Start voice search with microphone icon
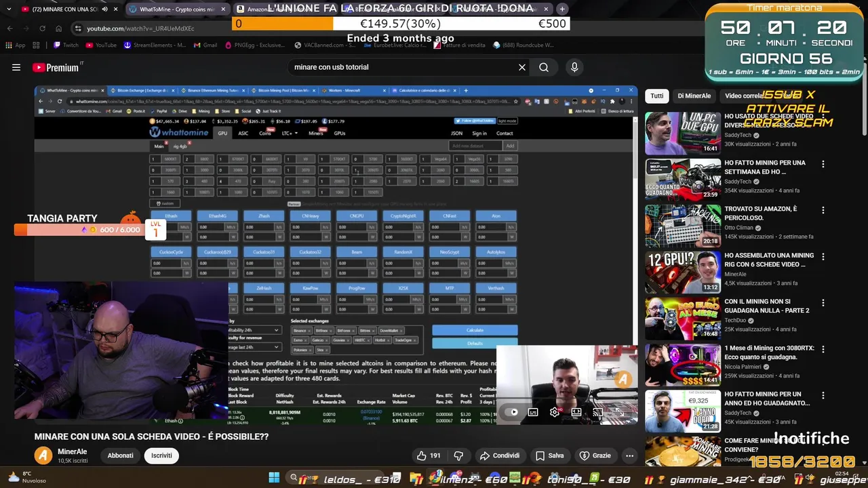868x488 pixels. [574, 67]
